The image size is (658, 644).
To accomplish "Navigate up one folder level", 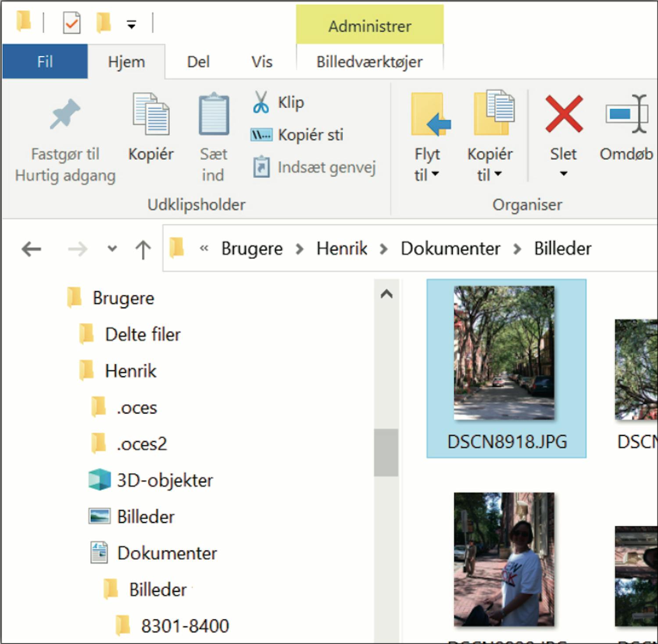I will tap(143, 249).
